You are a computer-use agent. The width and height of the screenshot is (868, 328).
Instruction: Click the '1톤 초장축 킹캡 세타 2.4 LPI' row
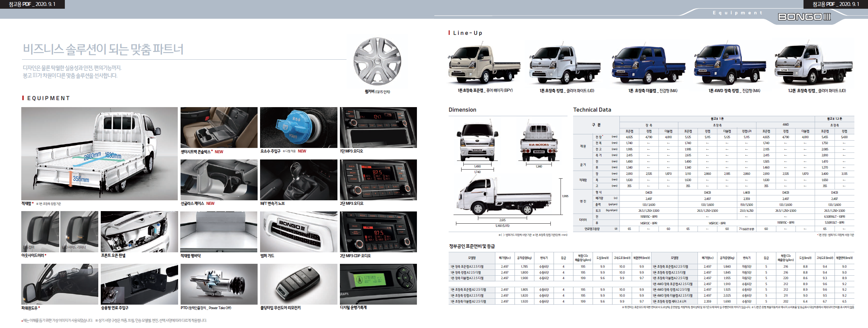(753, 301)
